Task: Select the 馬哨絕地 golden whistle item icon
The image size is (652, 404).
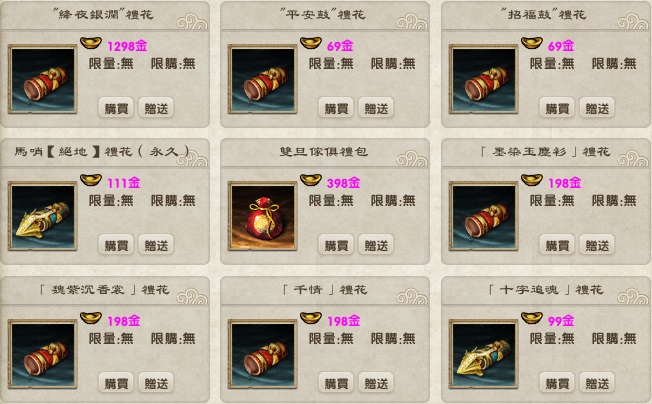Action: [42, 216]
